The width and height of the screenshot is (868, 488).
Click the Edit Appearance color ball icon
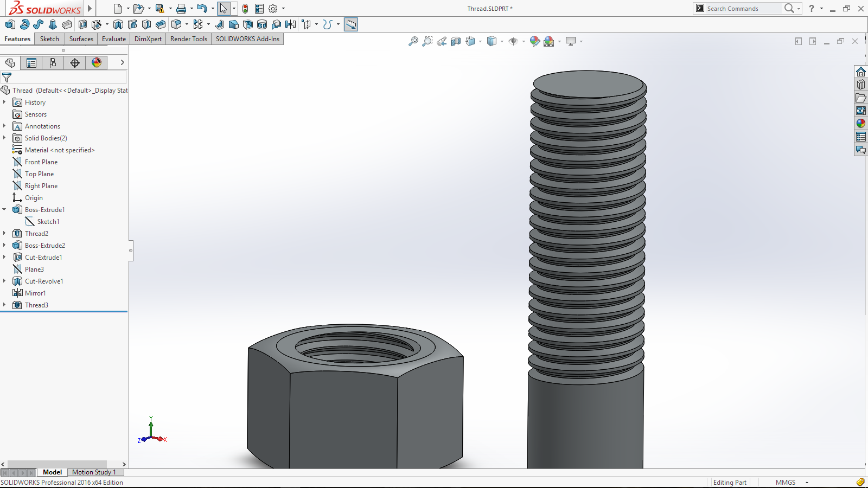pos(534,41)
